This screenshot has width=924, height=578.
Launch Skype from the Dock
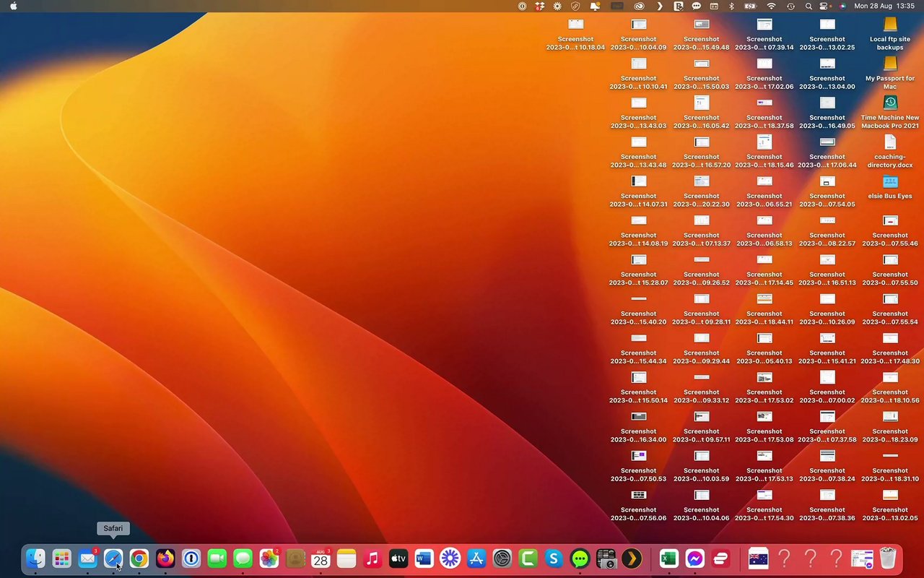coord(554,558)
